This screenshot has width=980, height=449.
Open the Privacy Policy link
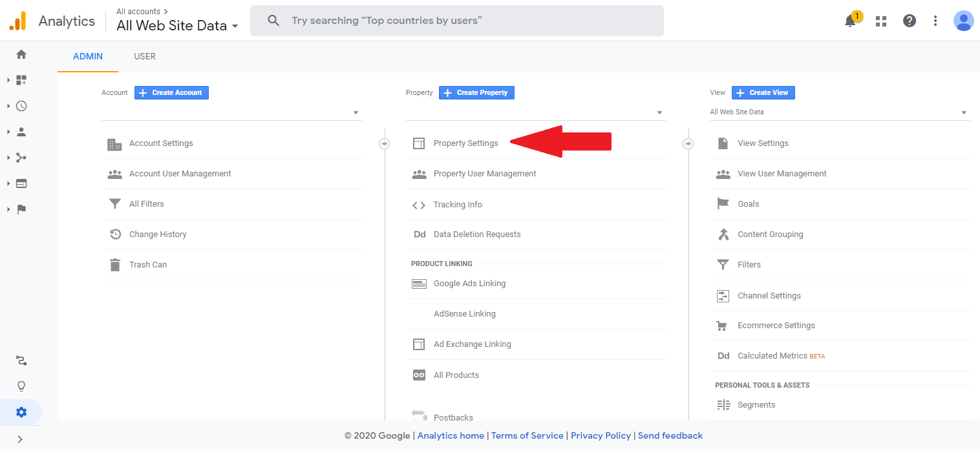[601, 436]
